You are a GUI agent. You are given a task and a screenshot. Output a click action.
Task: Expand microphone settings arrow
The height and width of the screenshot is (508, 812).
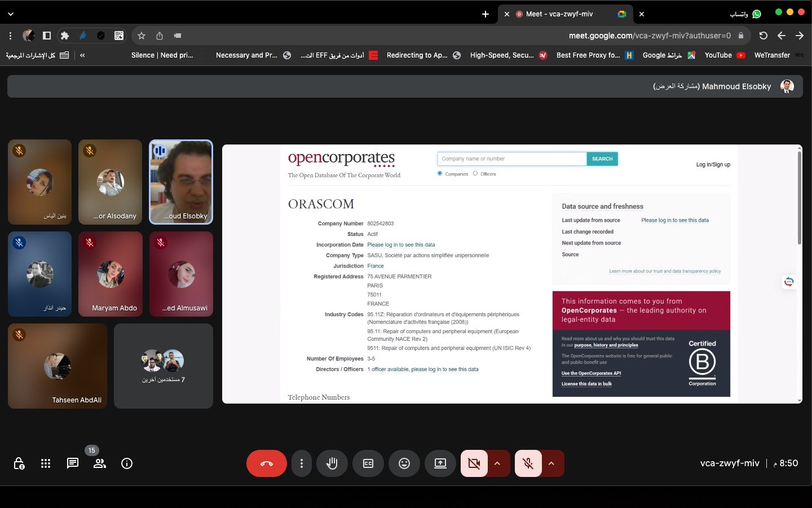(552, 463)
